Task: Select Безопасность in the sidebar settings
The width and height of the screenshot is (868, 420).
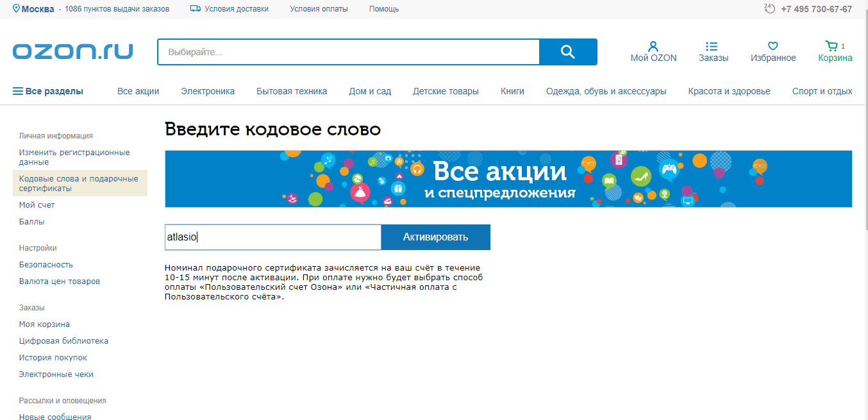Action: tap(46, 264)
